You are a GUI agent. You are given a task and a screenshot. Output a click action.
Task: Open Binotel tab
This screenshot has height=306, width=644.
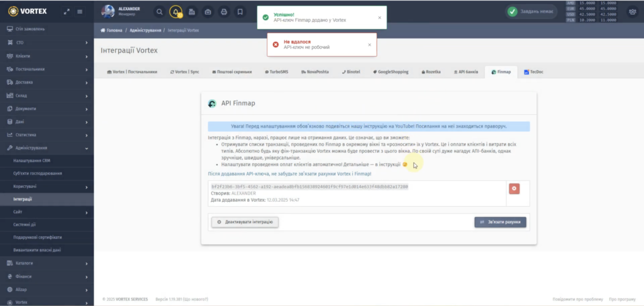(351, 72)
